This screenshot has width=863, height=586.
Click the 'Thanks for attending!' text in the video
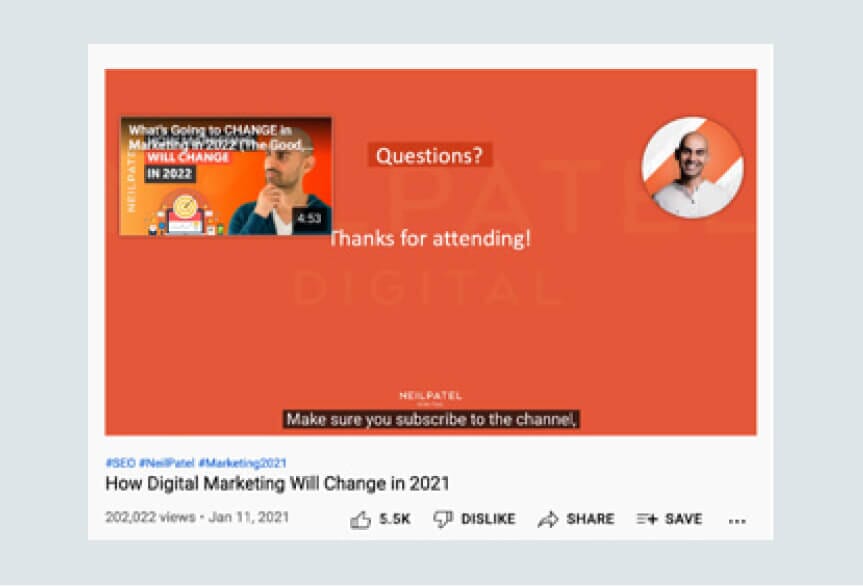(430, 239)
